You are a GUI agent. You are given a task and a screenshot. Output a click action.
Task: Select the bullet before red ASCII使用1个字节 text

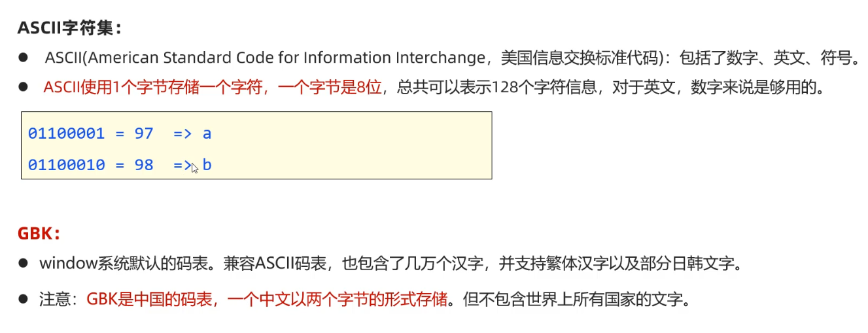click(23, 86)
